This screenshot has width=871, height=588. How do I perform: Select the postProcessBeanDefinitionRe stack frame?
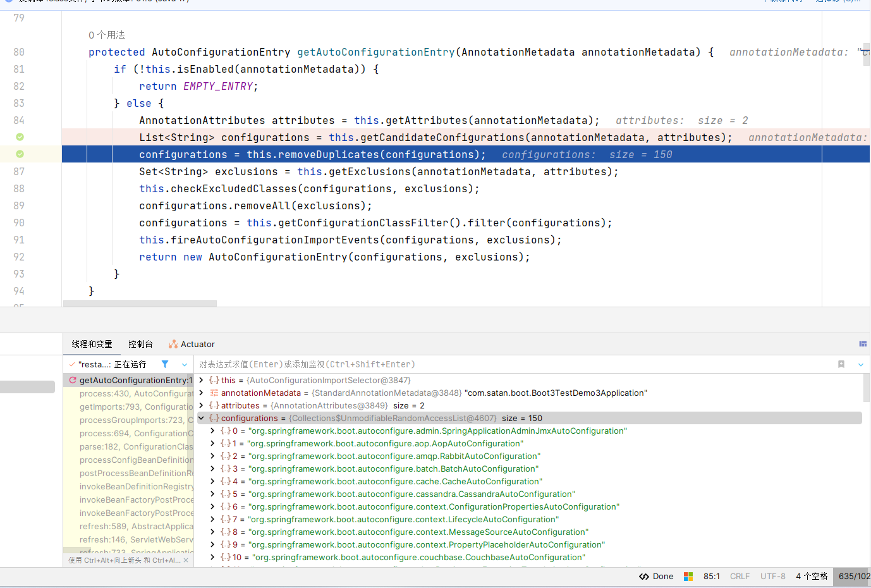128,473
